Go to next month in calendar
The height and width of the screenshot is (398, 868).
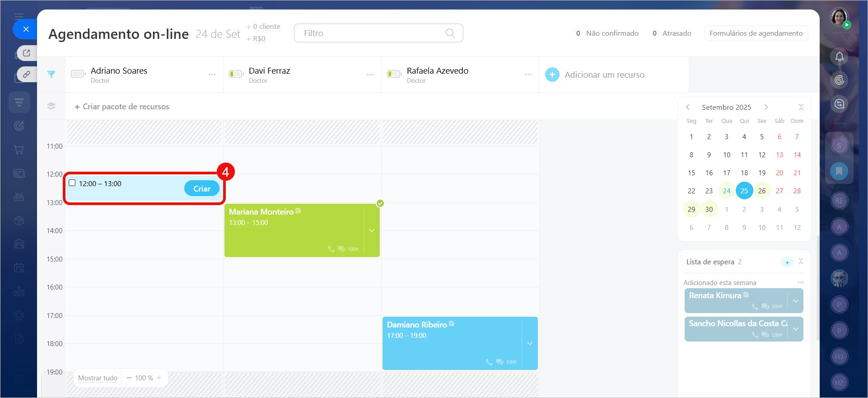(x=766, y=107)
